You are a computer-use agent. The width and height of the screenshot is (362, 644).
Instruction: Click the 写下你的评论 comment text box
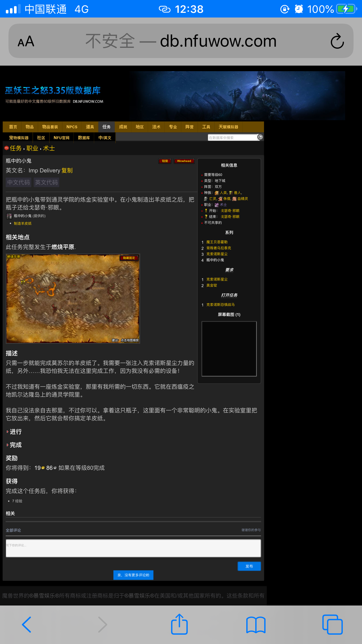(x=133, y=548)
